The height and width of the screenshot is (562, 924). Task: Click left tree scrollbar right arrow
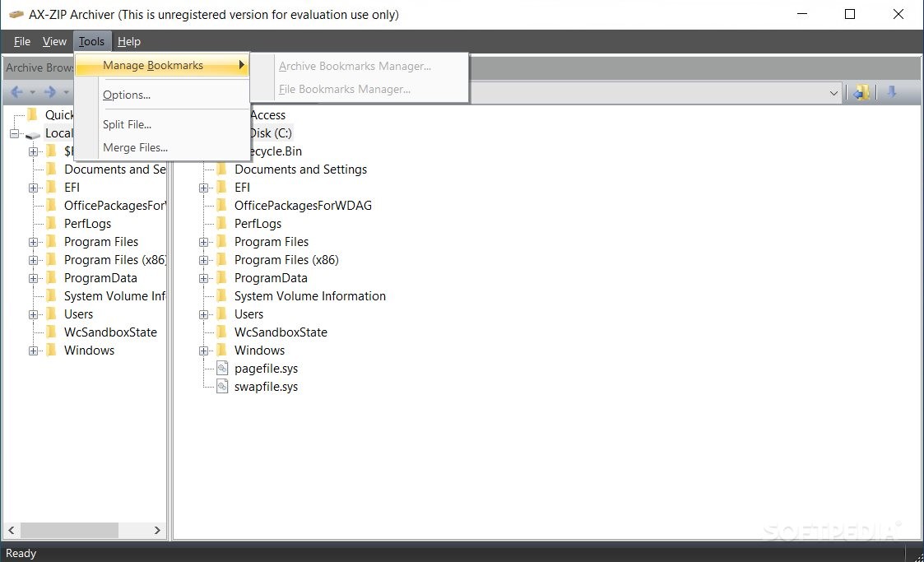[157, 530]
